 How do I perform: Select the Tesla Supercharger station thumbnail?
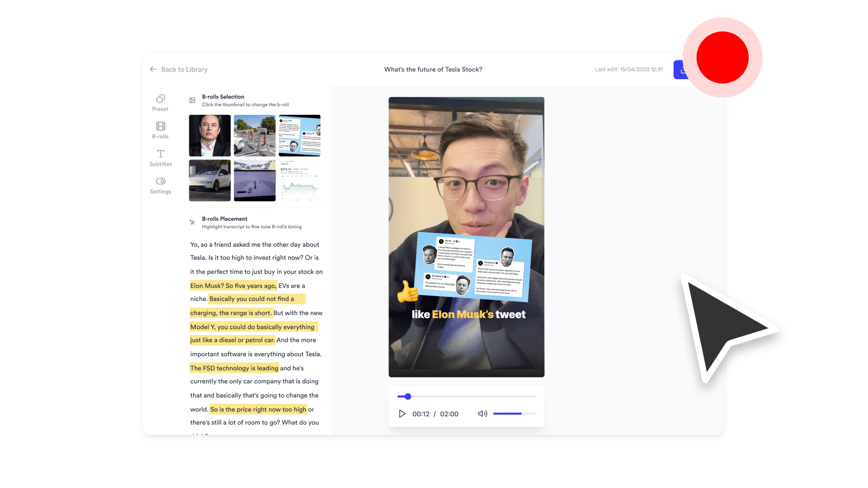(x=254, y=136)
